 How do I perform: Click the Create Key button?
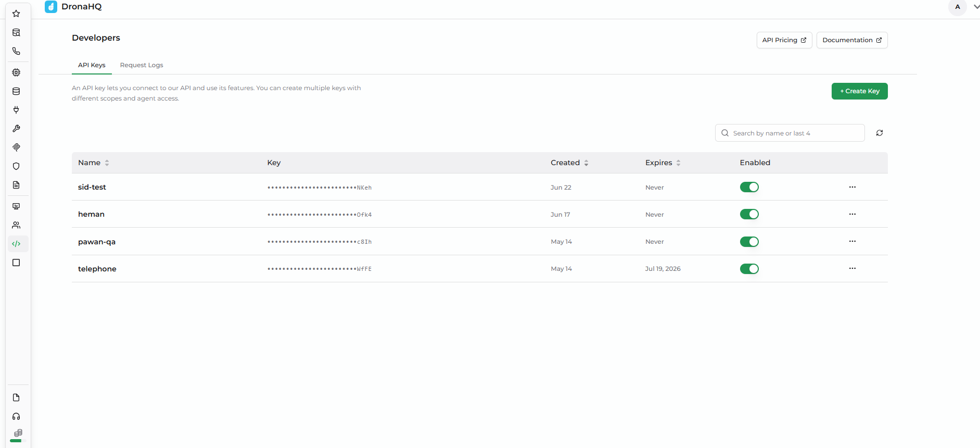tap(860, 91)
